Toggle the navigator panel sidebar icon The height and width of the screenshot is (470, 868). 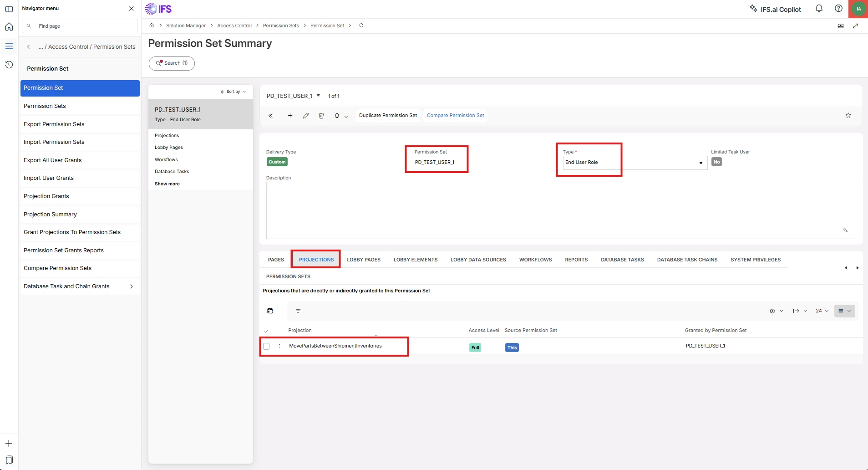point(9,9)
